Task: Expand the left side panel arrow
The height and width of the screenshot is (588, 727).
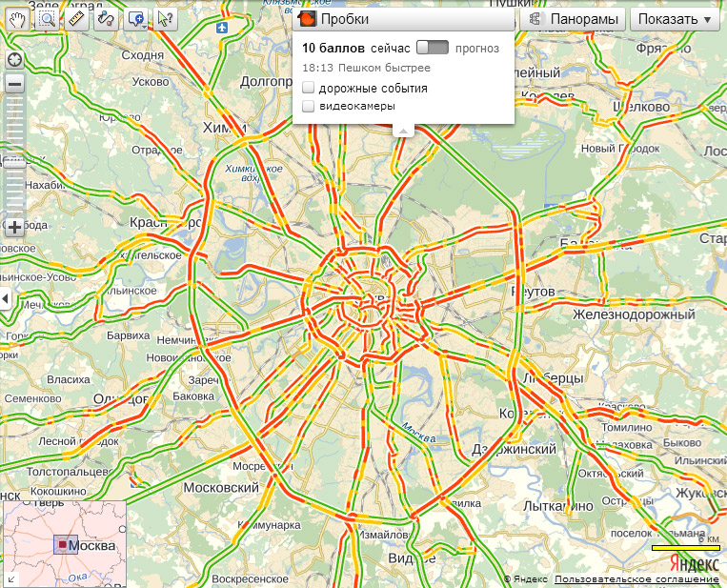Action: 5,298
